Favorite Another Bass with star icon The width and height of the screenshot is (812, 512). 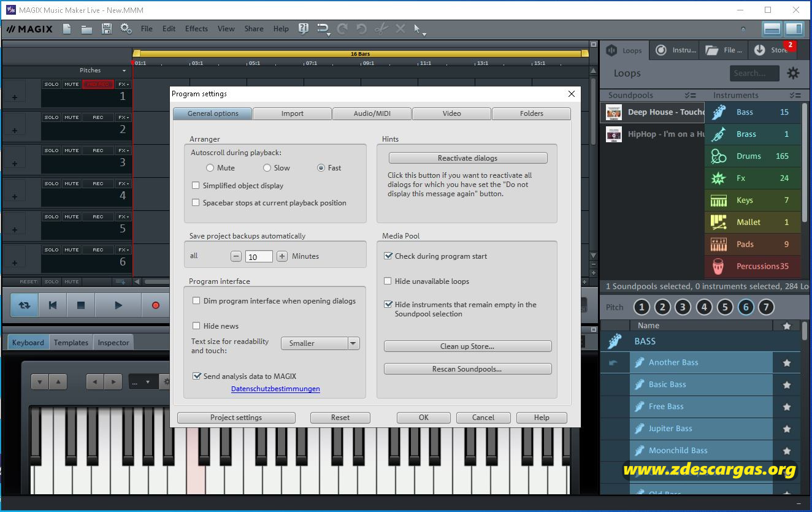point(787,363)
